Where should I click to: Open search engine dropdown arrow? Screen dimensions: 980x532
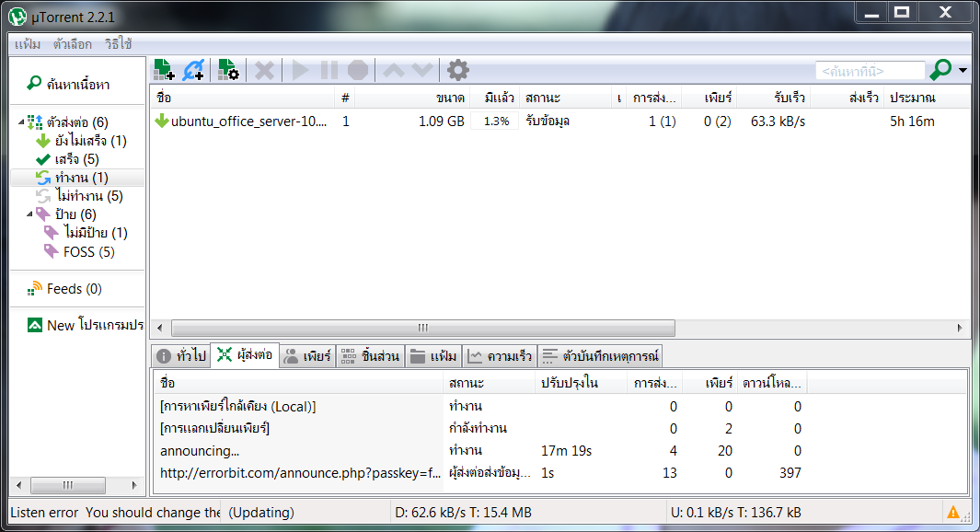pyautogui.click(x=963, y=71)
